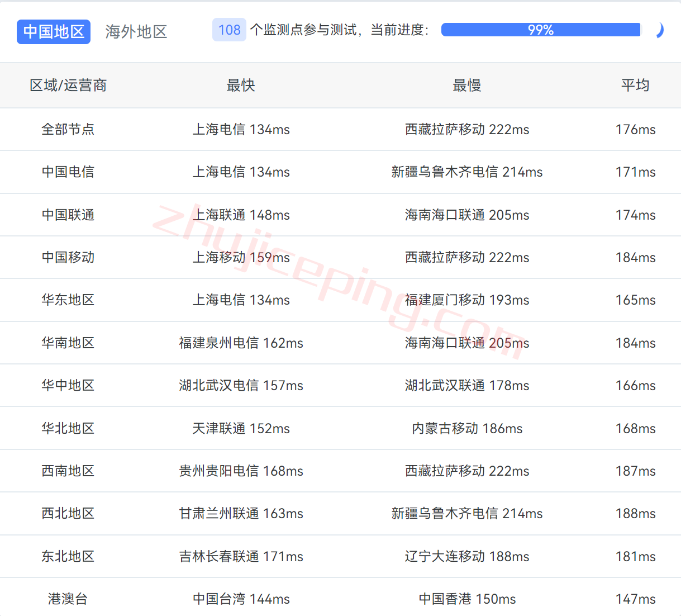Click 中国香港 150ms slowest cell
The image size is (681, 616).
467,599
